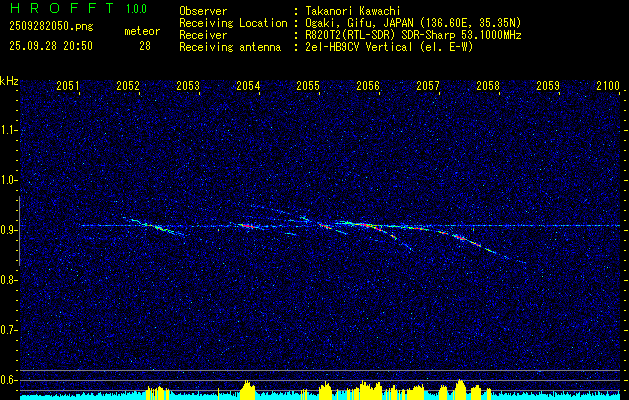Image resolution: width=629 pixels, height=400 pixels.
Task: Click the HROFFT program title
Action: click(x=62, y=8)
